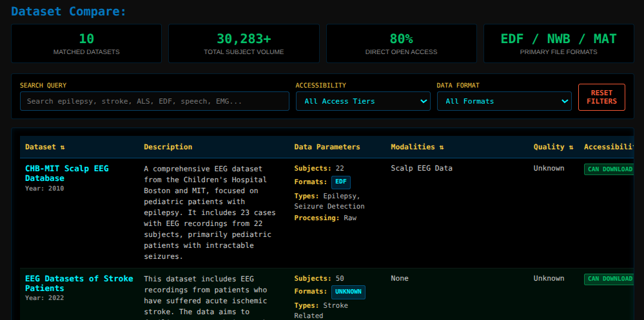This screenshot has width=644, height=320.
Task: Click the Primary File Formats card
Action: [558, 44]
